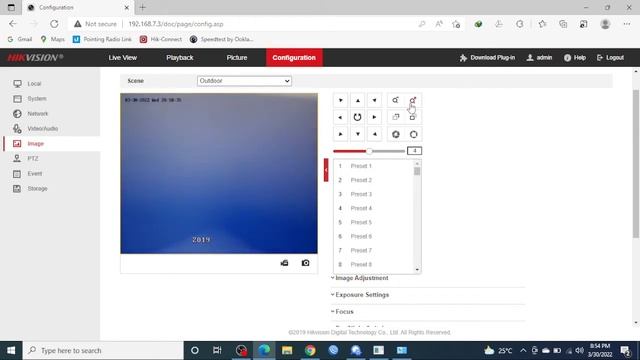Open Gmail bookmark
Viewport: 640px width, 360px height.
pos(20,39)
